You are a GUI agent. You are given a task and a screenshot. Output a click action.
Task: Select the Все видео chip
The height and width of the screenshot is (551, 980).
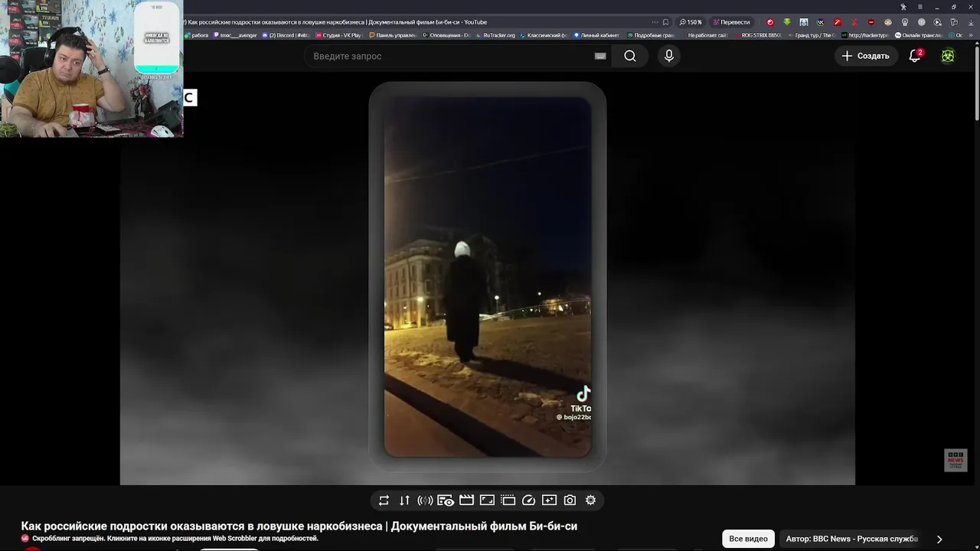pos(748,539)
